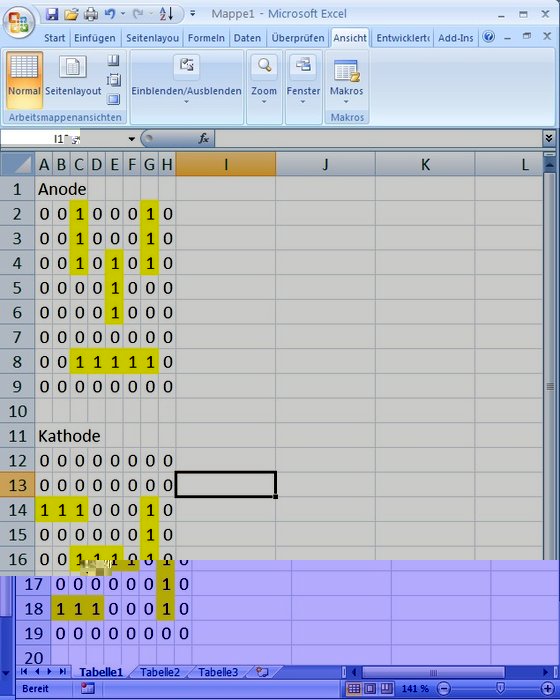Select the Tabelle1 sheet tab

click(x=101, y=672)
